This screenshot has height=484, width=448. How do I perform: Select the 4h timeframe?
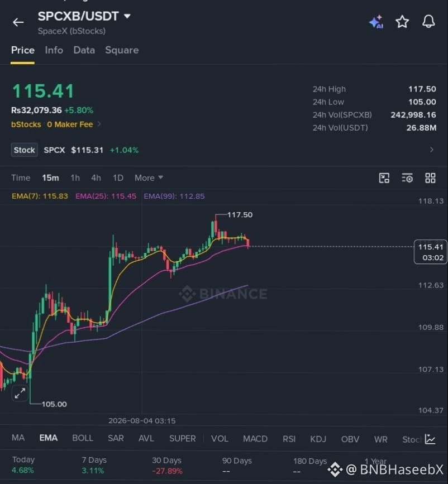pyautogui.click(x=96, y=178)
